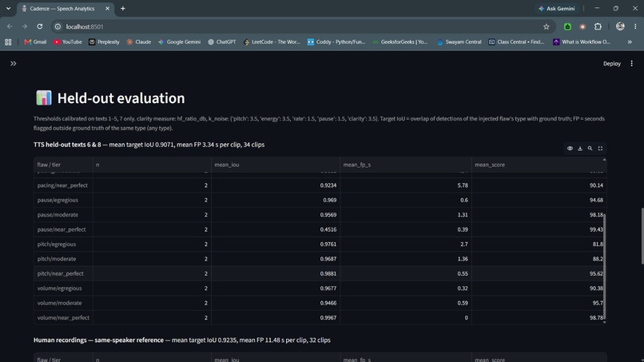Switch to the Cadence — Speech Analytics tab
644x362 pixels.
click(x=62, y=9)
